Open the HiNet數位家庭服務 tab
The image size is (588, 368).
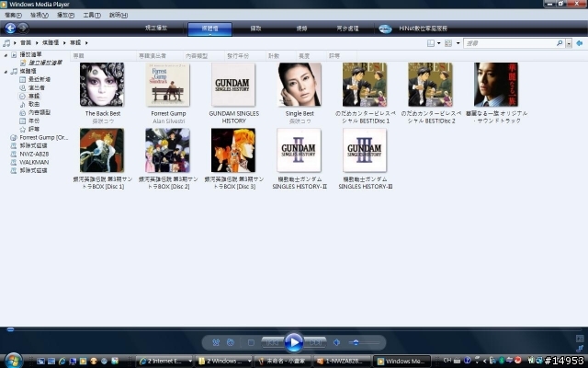423,29
